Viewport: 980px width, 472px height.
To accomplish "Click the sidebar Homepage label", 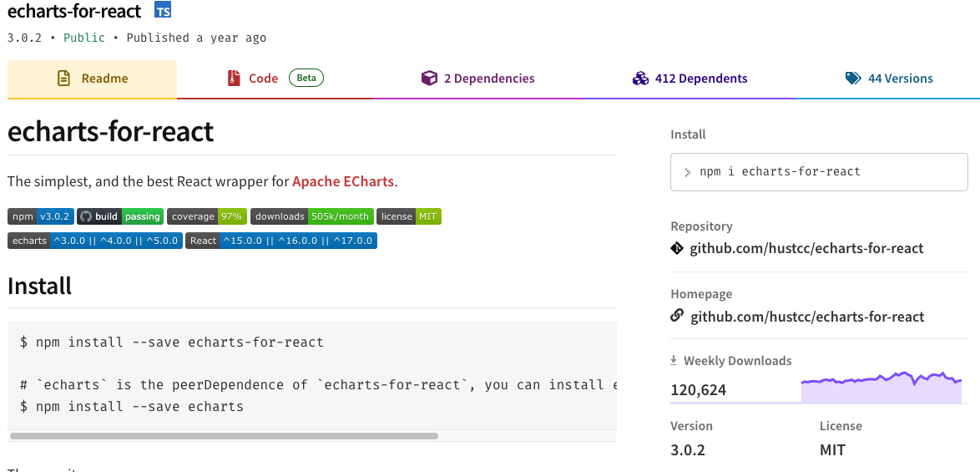I will [x=701, y=294].
